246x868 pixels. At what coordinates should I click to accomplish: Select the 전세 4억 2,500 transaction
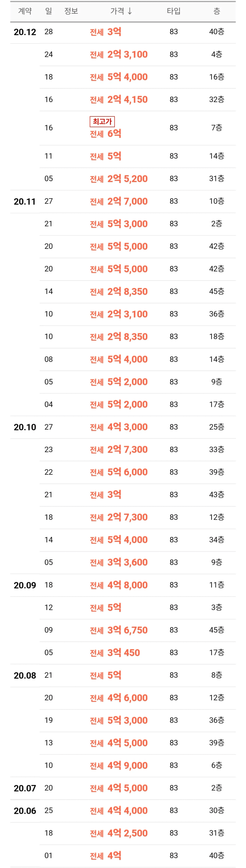pos(119,833)
